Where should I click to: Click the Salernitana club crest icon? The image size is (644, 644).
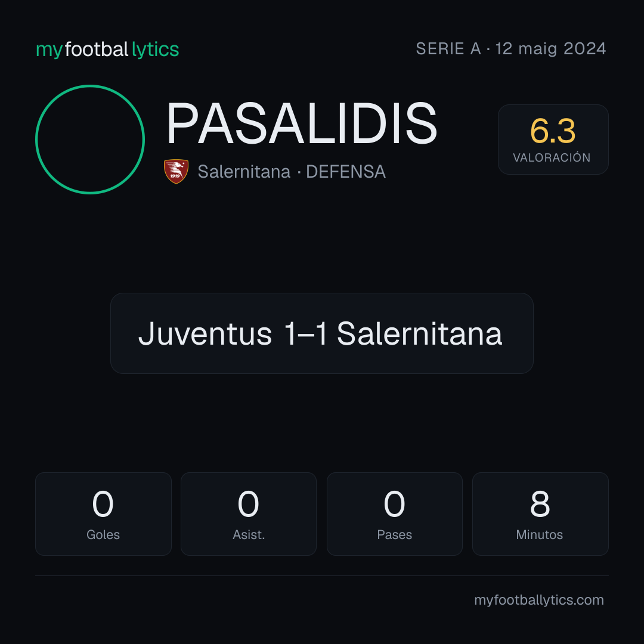click(176, 171)
